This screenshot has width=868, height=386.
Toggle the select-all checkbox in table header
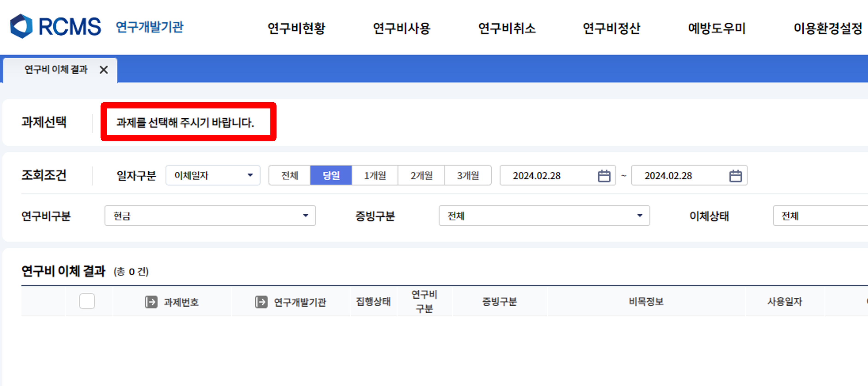[x=87, y=301]
